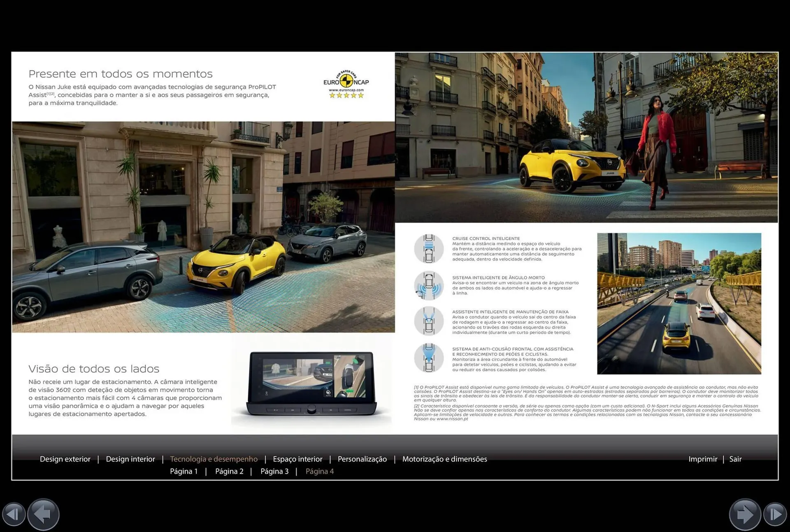Go to next page arrow button
The image size is (790, 532).
pos(744,514)
